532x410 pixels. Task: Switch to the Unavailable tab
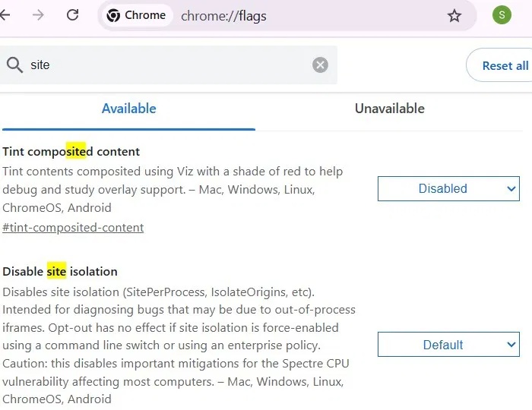[389, 109]
